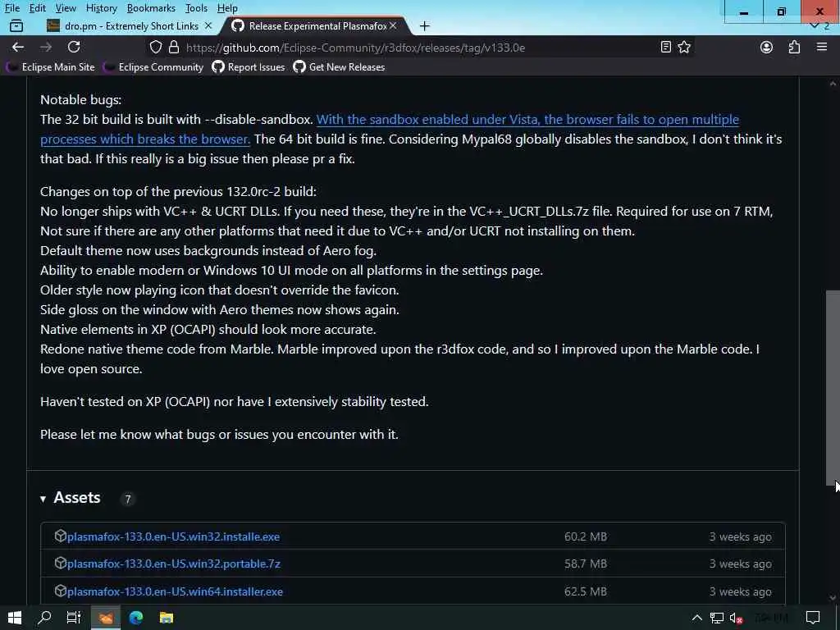840x630 pixels.
Task: Click the Plasmafox taskbar icon
Action: (x=106, y=618)
